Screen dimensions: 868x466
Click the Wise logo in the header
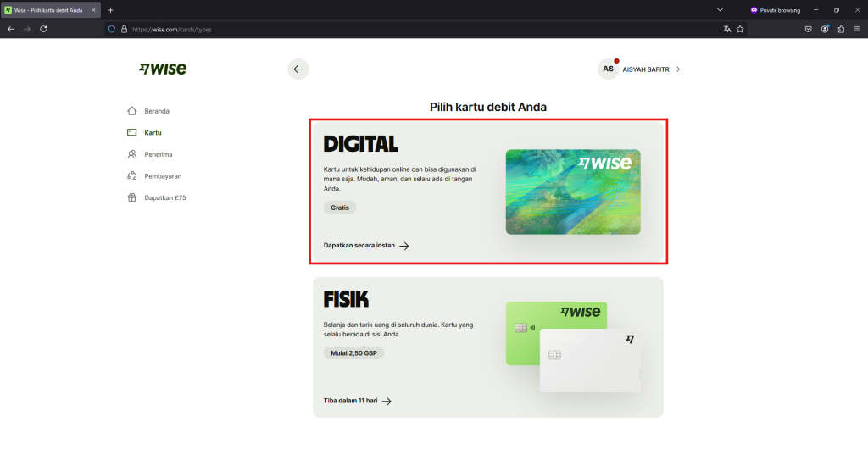[163, 69]
